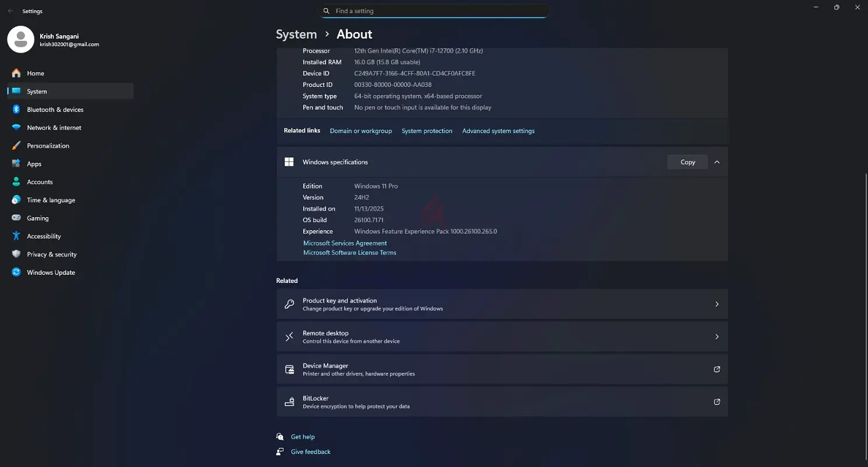Click the Give feedback link
This screenshot has width=868, height=467.
[310, 452]
